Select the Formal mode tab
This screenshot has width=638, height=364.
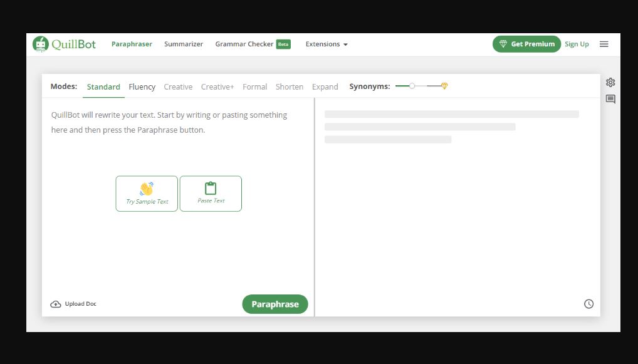(254, 86)
